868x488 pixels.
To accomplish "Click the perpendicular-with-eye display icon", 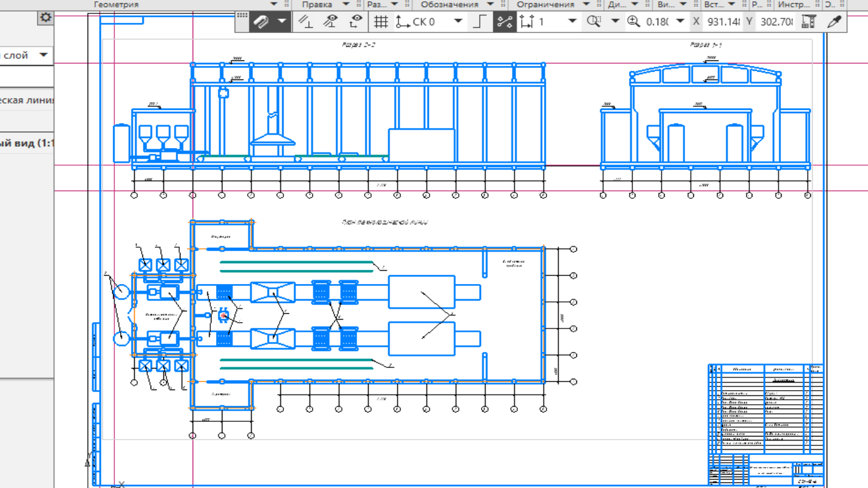I will tap(330, 22).
